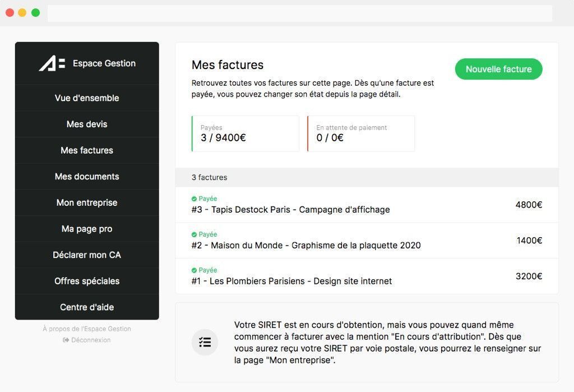Viewport: 574px width, 392px height.
Task: Click the SIRET information message text
Action: [x=387, y=343]
